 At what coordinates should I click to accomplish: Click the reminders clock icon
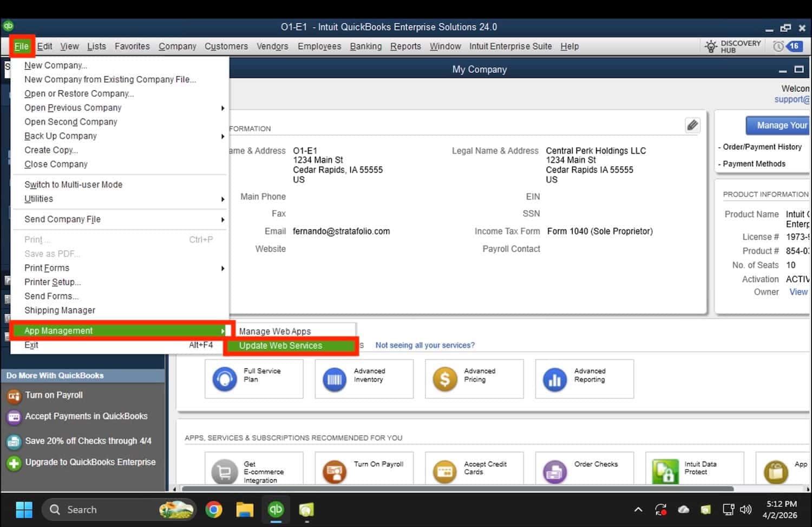(778, 47)
